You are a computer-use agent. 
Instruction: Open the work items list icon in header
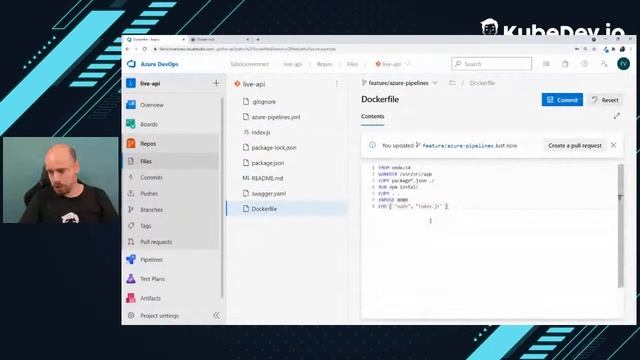tap(546, 64)
